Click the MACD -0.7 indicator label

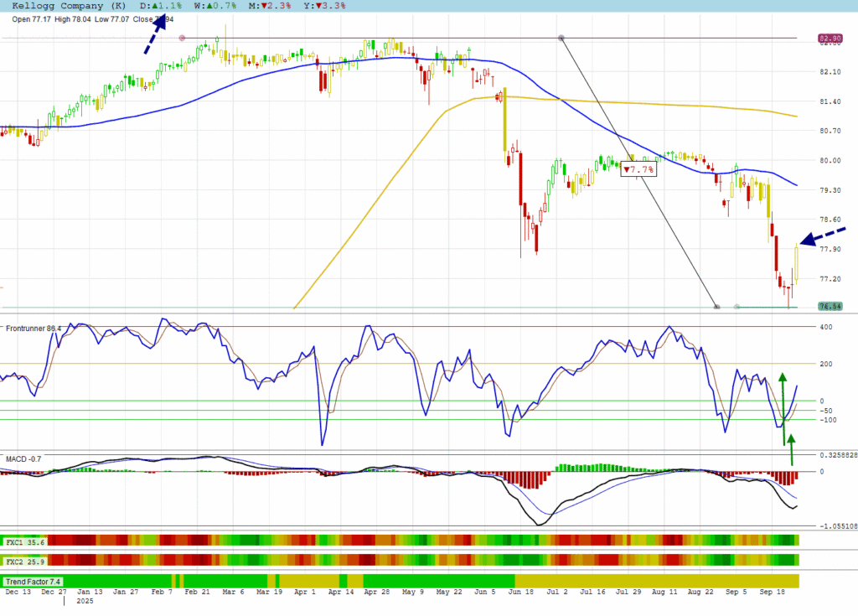(23, 459)
